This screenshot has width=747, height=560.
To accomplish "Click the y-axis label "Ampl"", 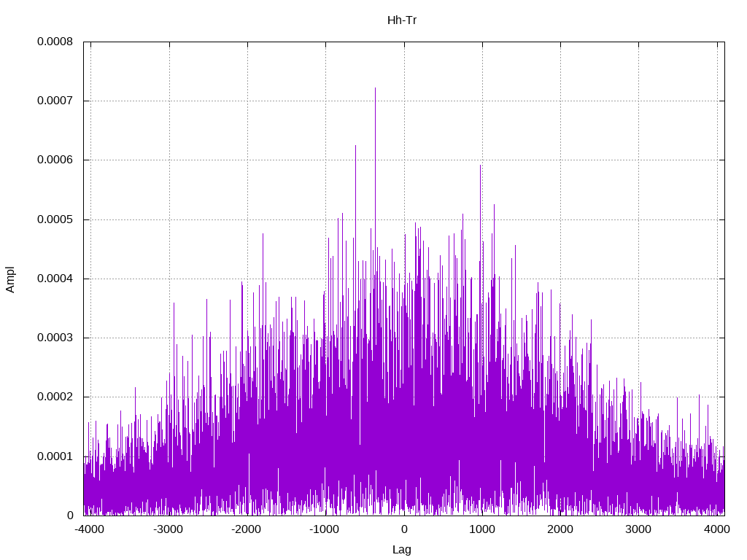I will [10, 279].
